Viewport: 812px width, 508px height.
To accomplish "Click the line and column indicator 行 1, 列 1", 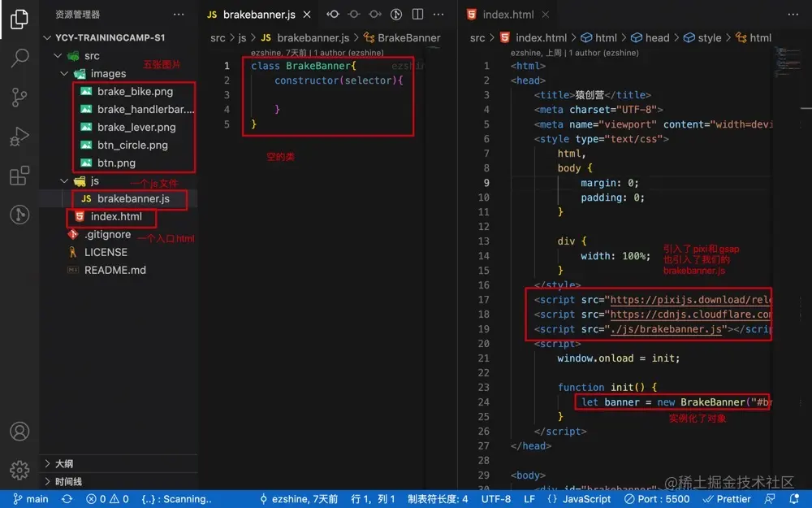I will pos(373,499).
